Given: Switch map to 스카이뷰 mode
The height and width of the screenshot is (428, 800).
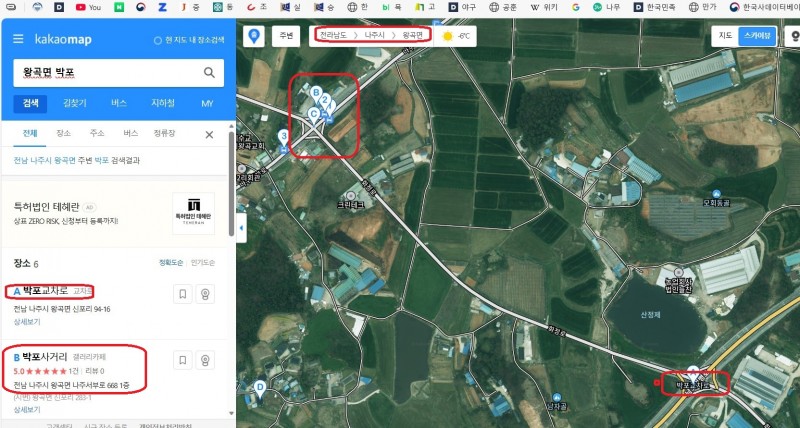Looking at the screenshot, I should pos(758,36).
